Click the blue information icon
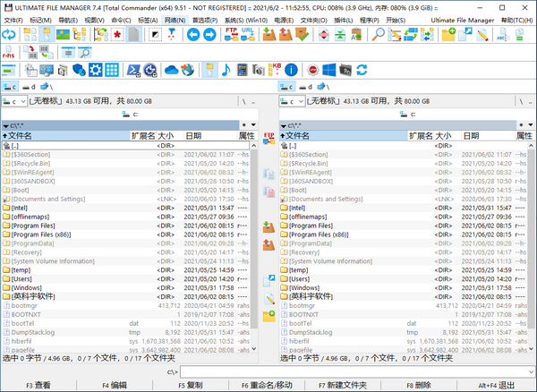Screen dimensions: 537x392 (293, 70)
